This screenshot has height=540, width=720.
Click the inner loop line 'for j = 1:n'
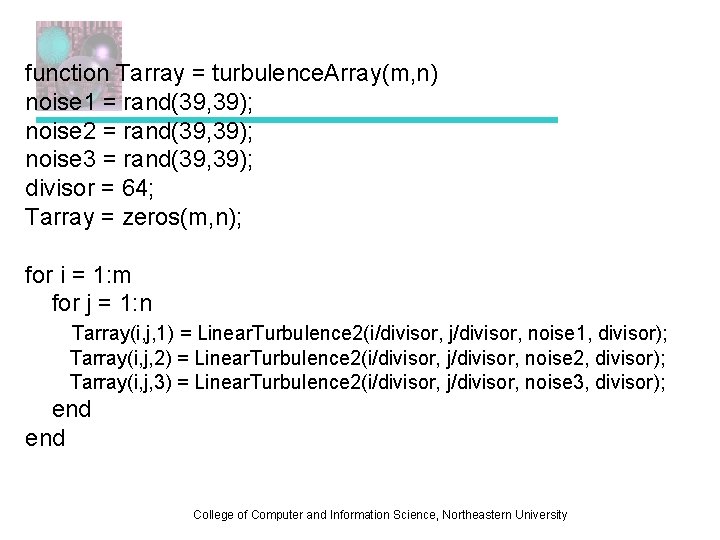[101, 304]
